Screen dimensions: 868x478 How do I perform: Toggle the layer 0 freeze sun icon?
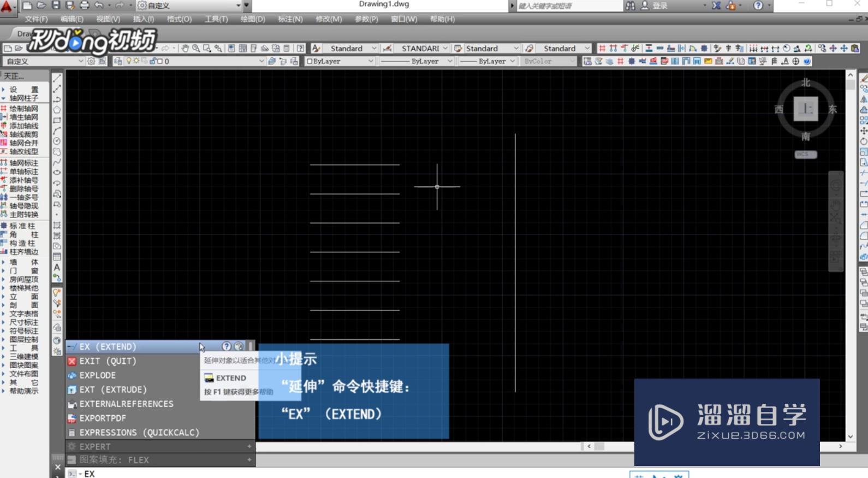(x=136, y=61)
